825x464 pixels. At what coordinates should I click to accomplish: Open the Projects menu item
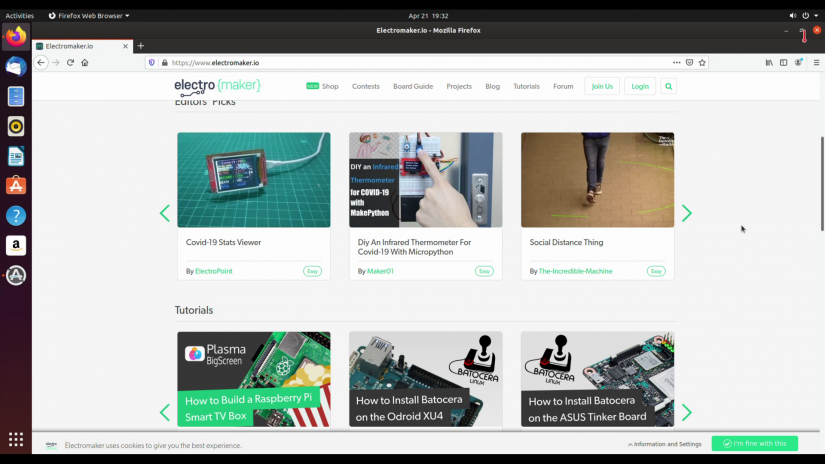(x=459, y=86)
